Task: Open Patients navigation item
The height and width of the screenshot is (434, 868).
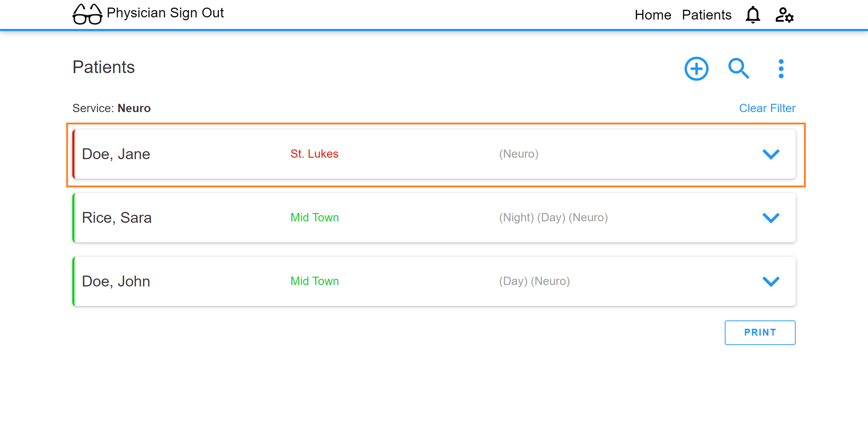Action: pyautogui.click(x=707, y=15)
